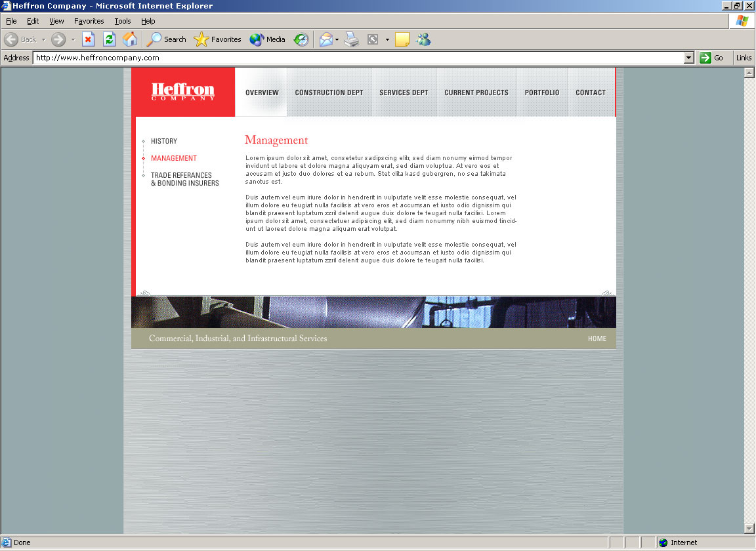Select the History sidebar link
The height and width of the screenshot is (551, 756).
[x=164, y=141]
